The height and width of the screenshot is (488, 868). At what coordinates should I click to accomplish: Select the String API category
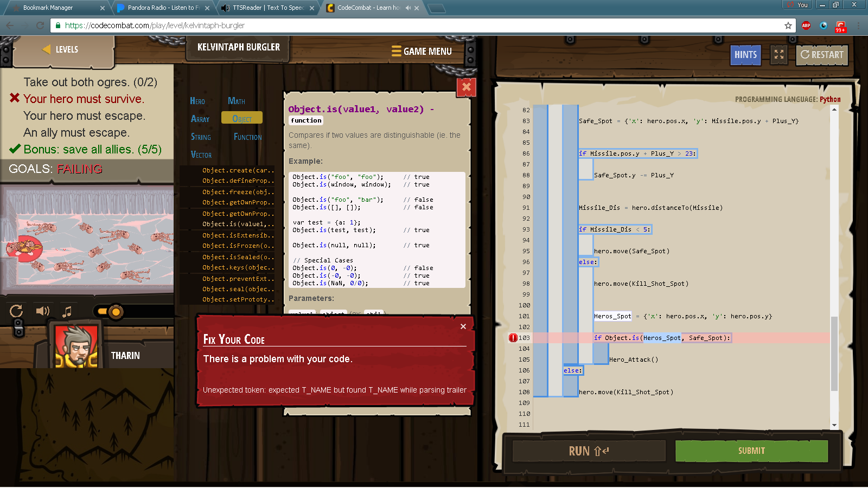pyautogui.click(x=201, y=137)
